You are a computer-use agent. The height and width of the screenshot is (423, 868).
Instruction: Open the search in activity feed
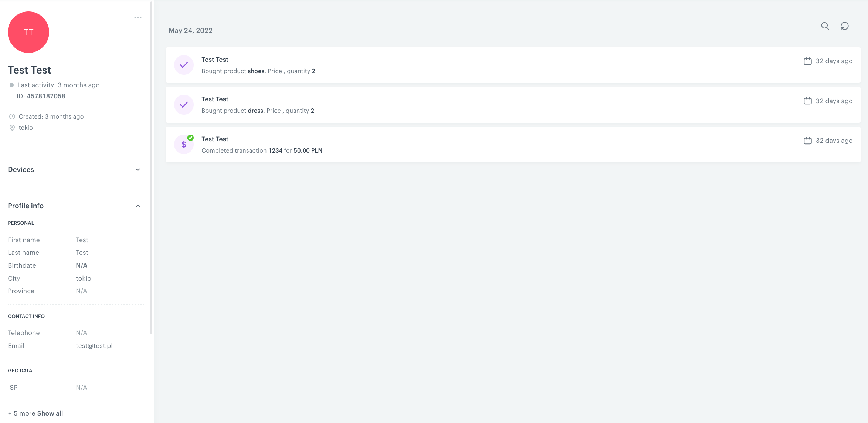point(825,26)
